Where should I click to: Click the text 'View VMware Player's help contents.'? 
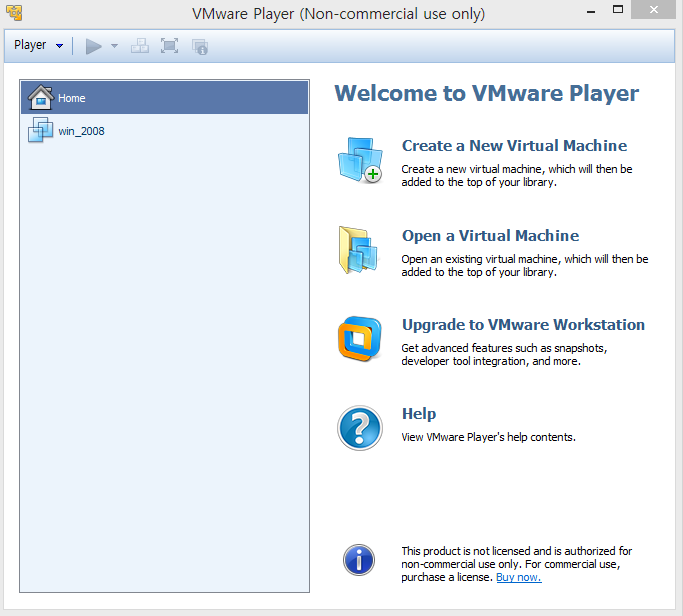[489, 437]
